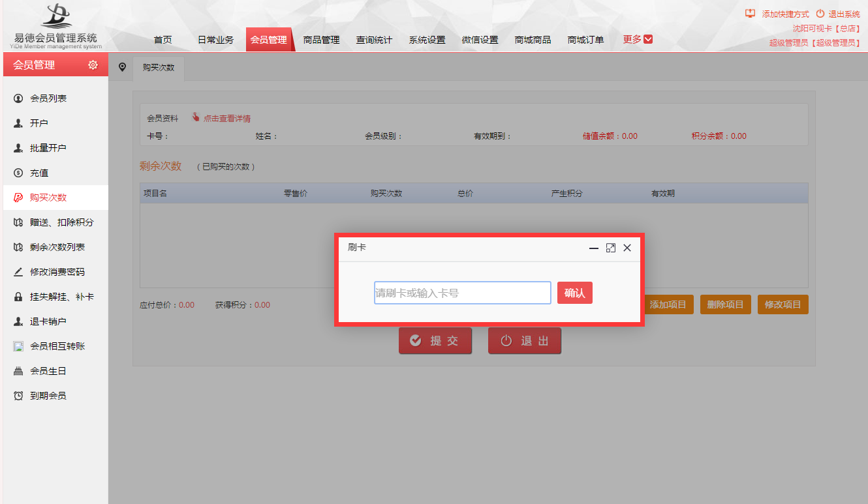This screenshot has height=504, width=868.
Task: Open the 商城商品 menu
Action: (x=533, y=40)
